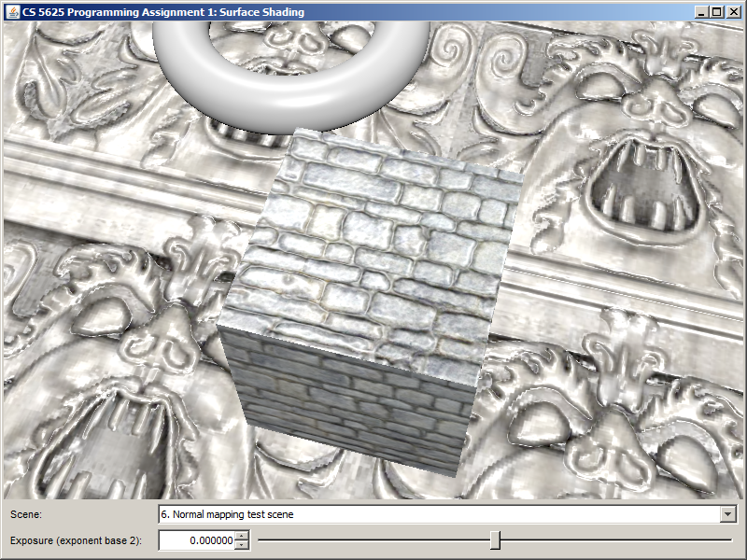Viewport: 747px width, 560px height.
Task: Expand the Scene list with its arrow button
Action: (x=728, y=513)
